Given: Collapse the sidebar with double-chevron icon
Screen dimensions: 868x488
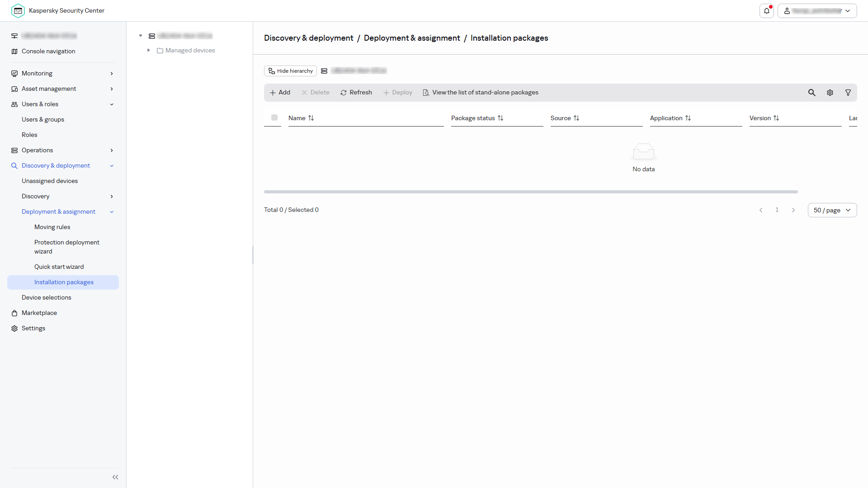Looking at the screenshot, I should pyautogui.click(x=115, y=477).
